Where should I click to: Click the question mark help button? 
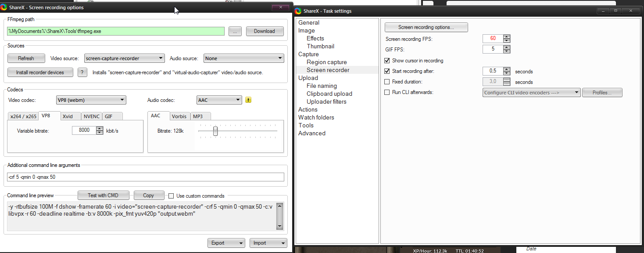pyautogui.click(x=82, y=72)
